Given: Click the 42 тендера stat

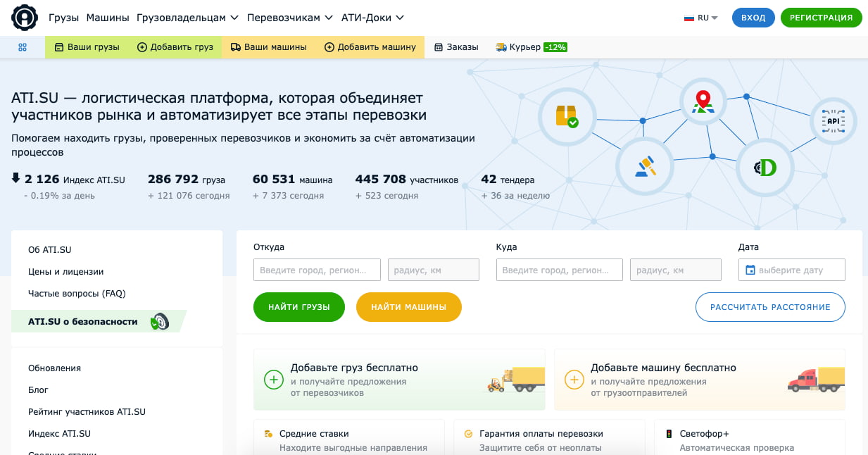Looking at the screenshot, I should 515,187.
